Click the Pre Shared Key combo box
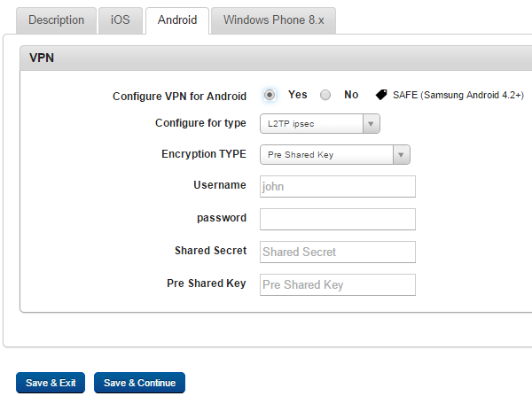This screenshot has width=532, height=396. [335, 155]
